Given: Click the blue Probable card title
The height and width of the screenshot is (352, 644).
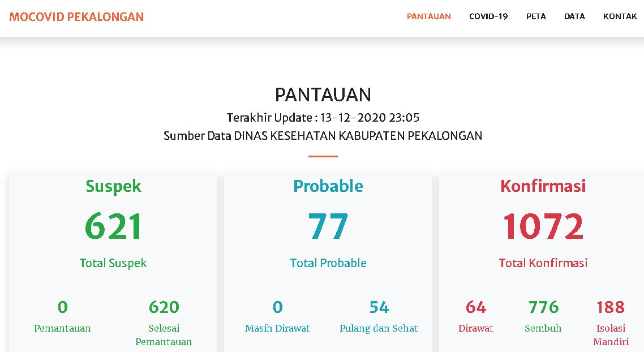Looking at the screenshot, I should 328,186.
